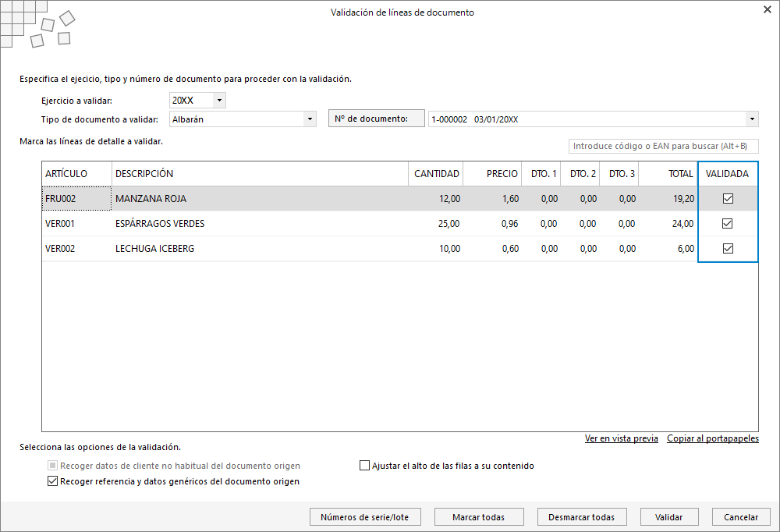Select the FRU002 article cell
This screenshot has height=532, width=780.
tap(76, 199)
